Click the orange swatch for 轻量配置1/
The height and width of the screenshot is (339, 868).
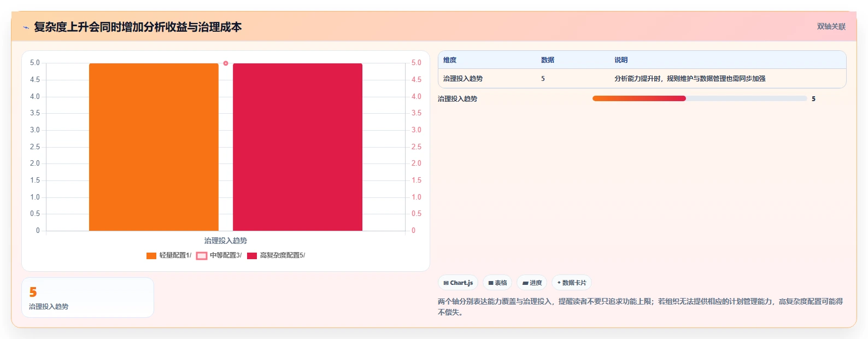pos(151,256)
